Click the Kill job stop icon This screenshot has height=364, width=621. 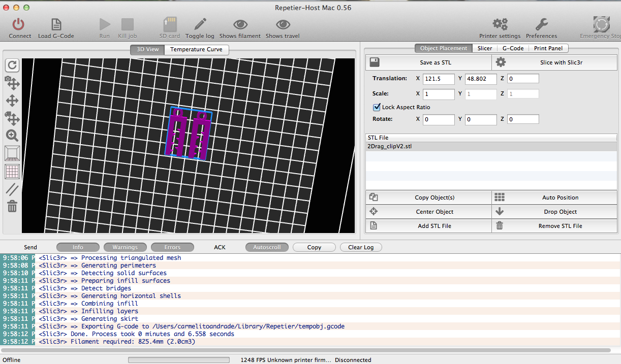(127, 24)
